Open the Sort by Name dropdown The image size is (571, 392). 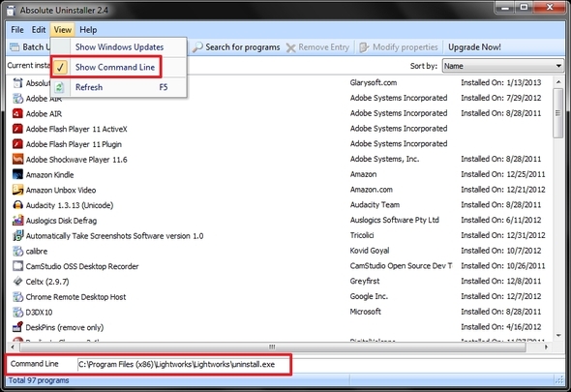[x=502, y=66]
